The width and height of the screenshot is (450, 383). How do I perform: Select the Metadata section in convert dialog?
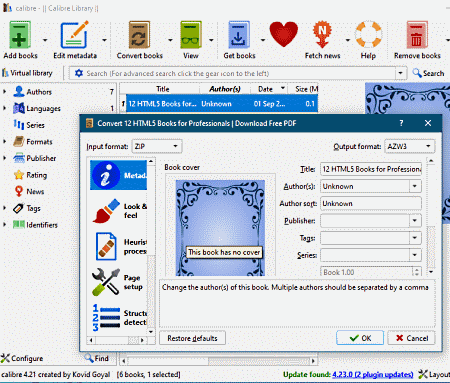118,175
